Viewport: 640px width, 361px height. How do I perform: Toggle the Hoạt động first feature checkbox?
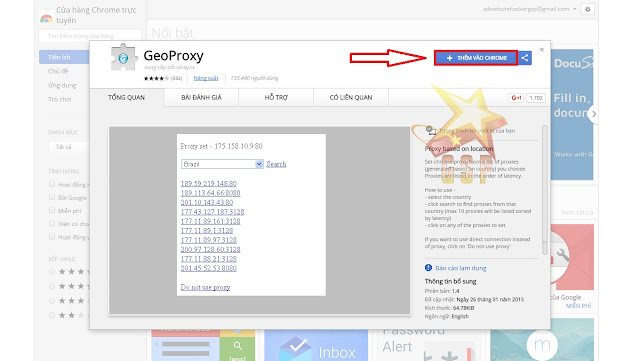pos(52,184)
